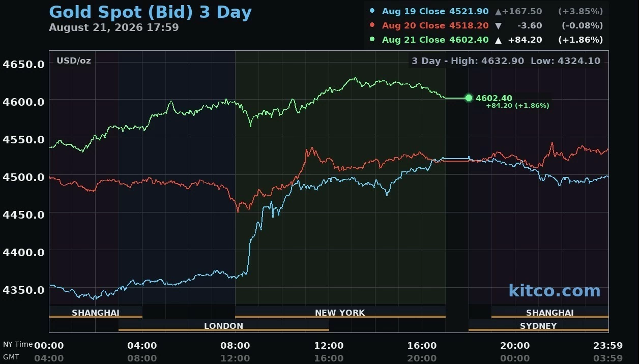
Task: Select the SYDNEY session bar
Action: point(538,325)
